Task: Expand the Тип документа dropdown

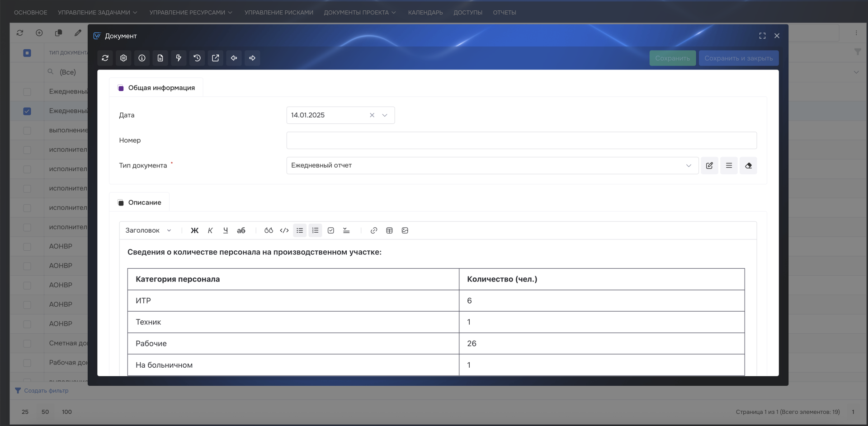Action: coord(689,165)
